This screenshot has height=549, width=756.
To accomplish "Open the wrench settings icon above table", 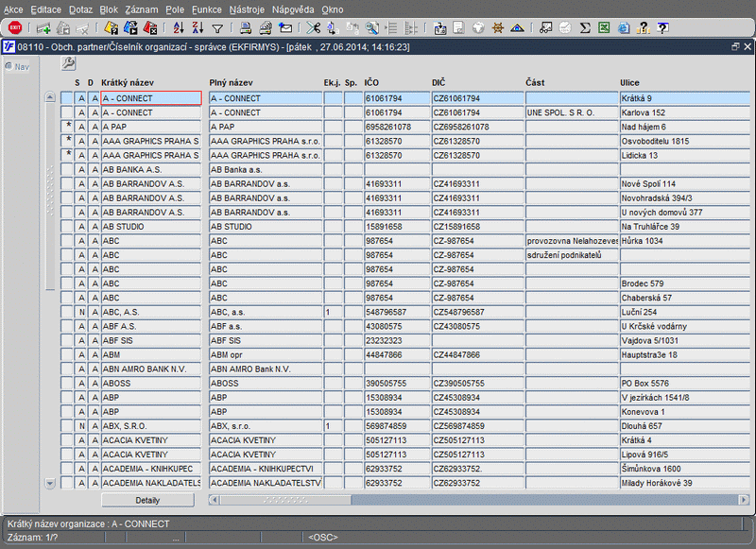I will tap(68, 63).
